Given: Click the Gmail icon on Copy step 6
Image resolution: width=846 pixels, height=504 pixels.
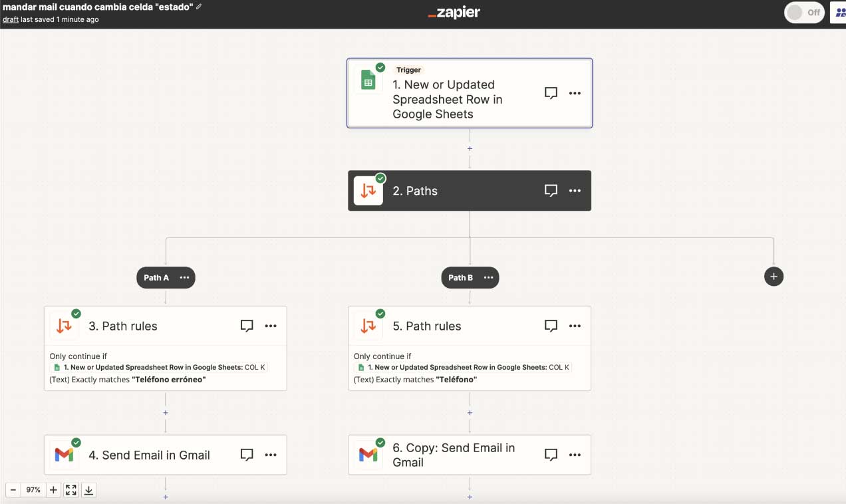Looking at the screenshot, I should pyautogui.click(x=368, y=455).
